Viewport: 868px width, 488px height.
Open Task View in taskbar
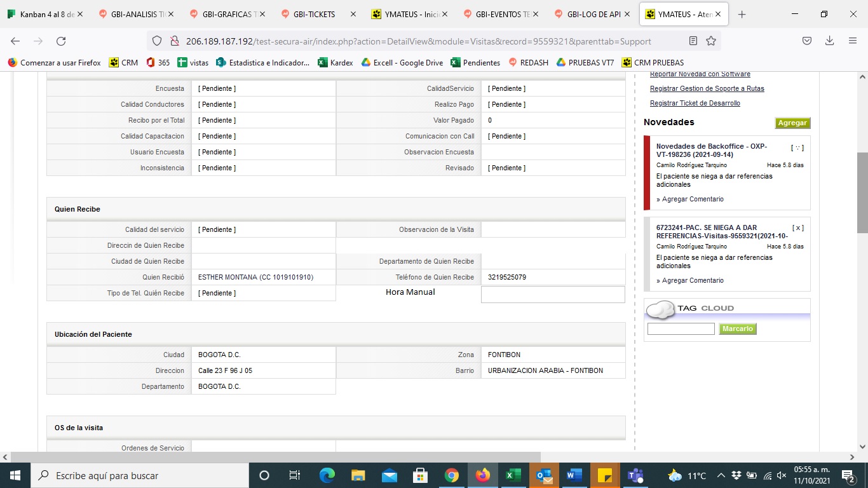[295, 475]
